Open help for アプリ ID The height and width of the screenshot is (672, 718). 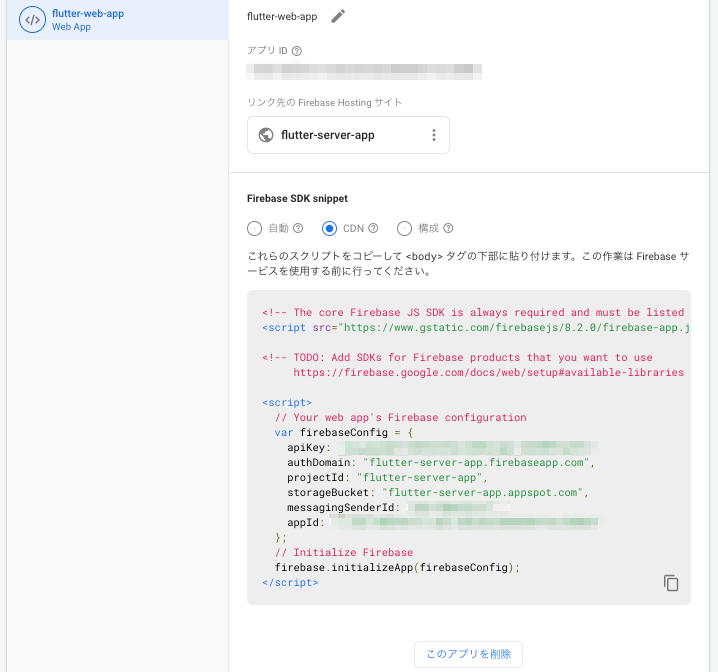(x=297, y=51)
